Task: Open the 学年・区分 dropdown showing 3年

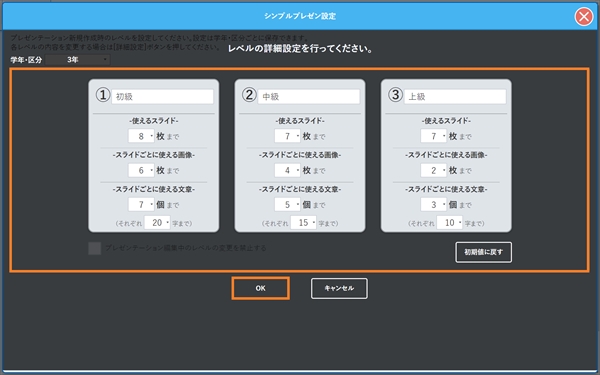Action: coord(78,60)
